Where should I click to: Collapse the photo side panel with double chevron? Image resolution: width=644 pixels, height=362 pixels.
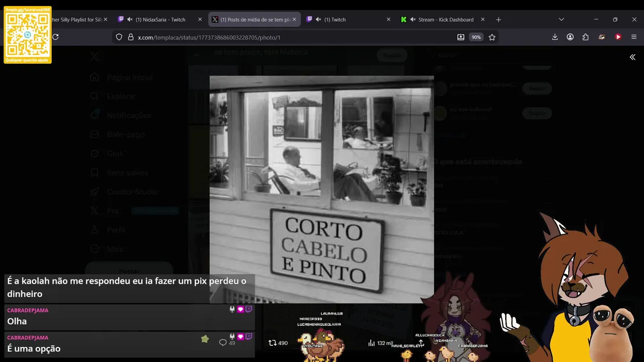[x=632, y=57]
